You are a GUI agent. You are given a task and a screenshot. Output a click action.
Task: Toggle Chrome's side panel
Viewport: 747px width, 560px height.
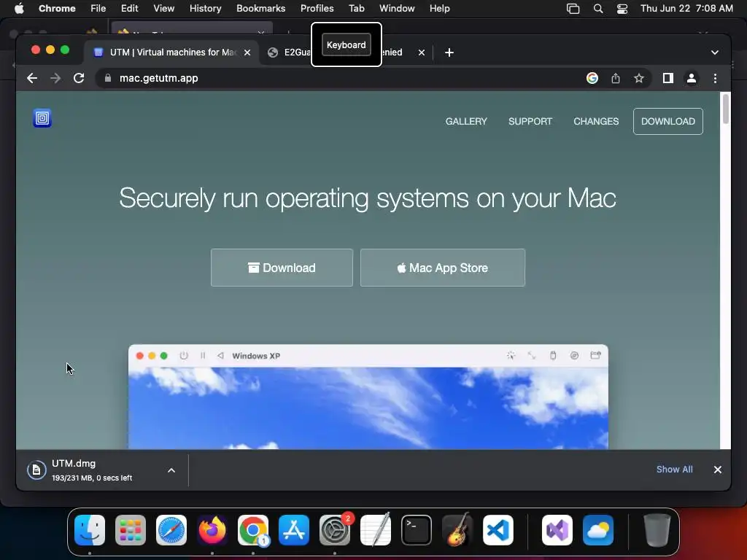[668, 78]
